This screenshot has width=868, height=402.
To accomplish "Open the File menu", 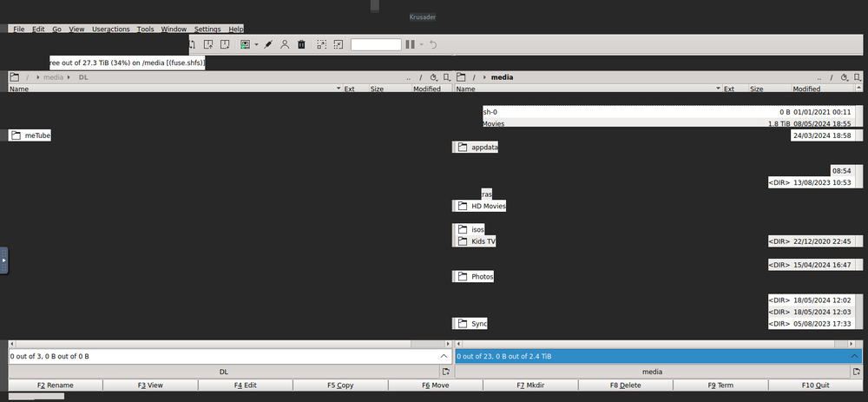I will click(x=19, y=29).
